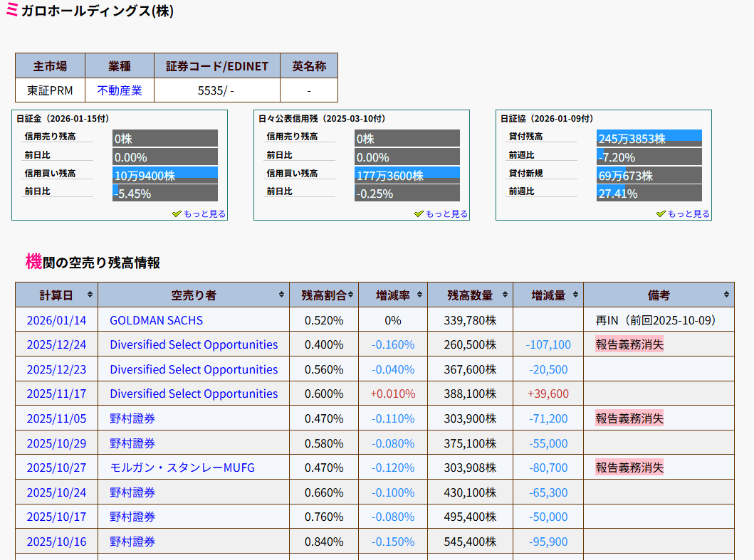Click the 貸付残高 245万3853株 bar
754x560 pixels.
coord(649,138)
